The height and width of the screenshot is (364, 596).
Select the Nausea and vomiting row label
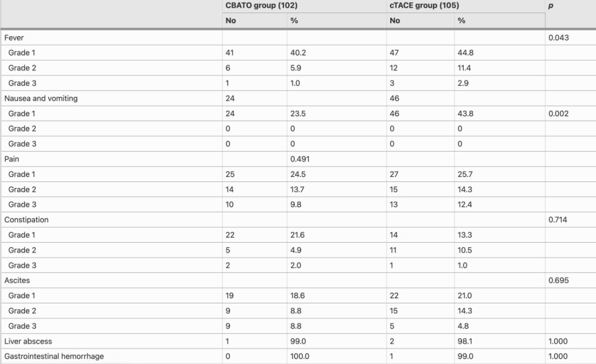coord(41,98)
